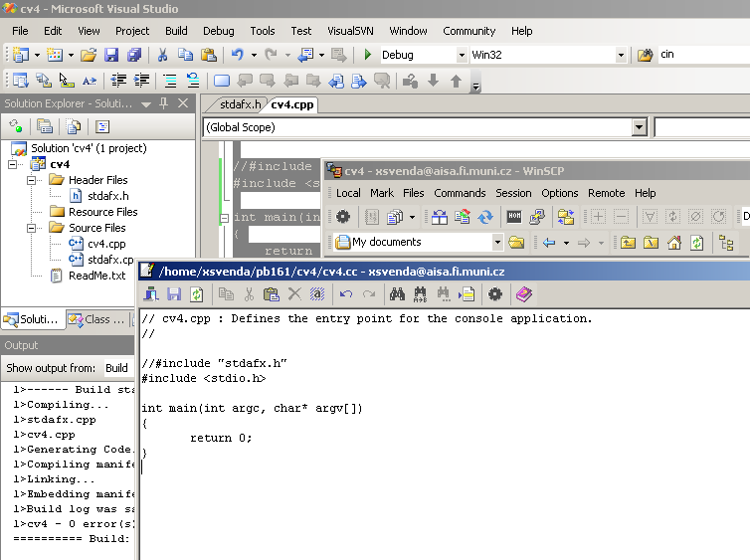Open Show output from Build dropdown

point(116,368)
